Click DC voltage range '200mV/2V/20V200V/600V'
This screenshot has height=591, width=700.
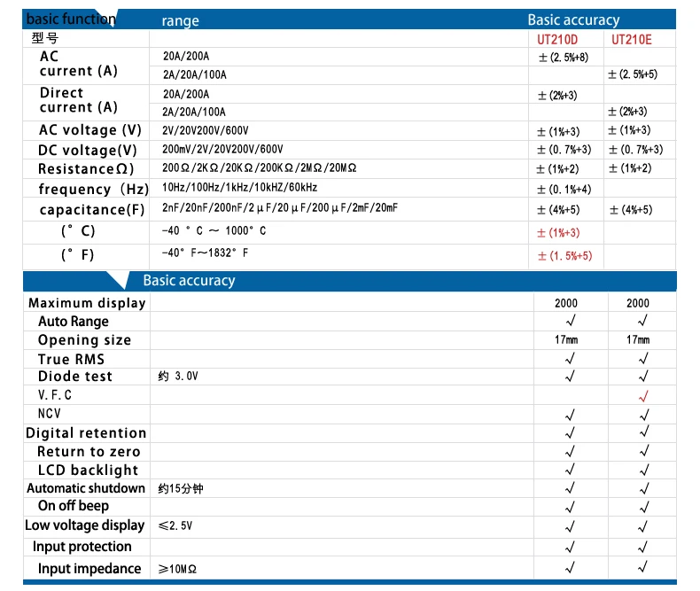click(x=222, y=149)
